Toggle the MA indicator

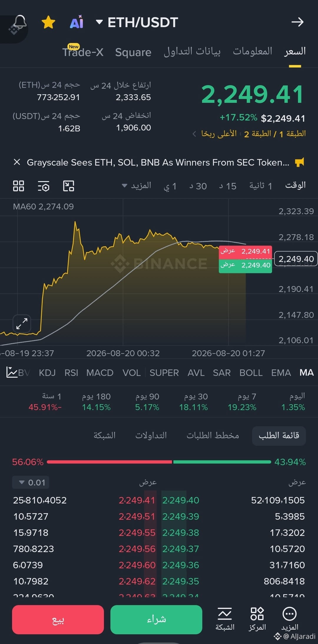(x=307, y=373)
